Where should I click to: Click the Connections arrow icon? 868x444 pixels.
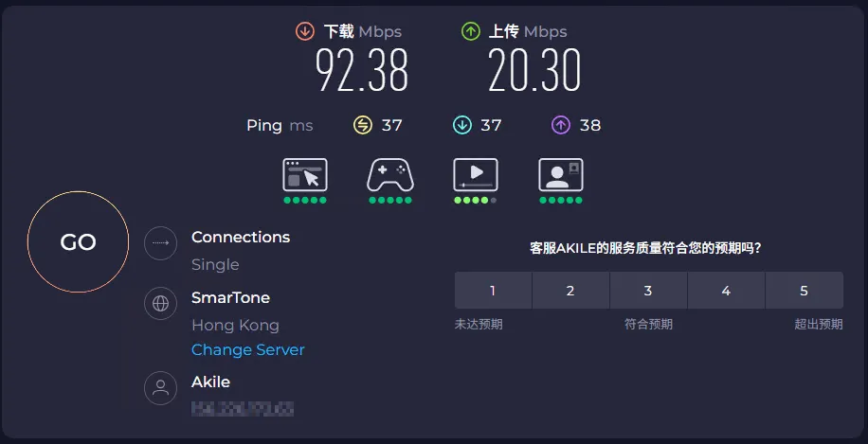coord(161,243)
